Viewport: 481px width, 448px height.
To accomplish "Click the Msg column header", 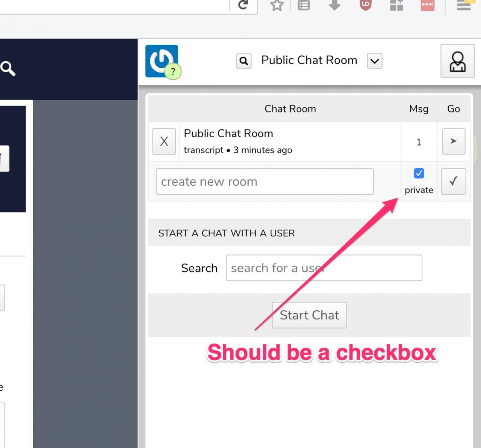I will (x=419, y=109).
